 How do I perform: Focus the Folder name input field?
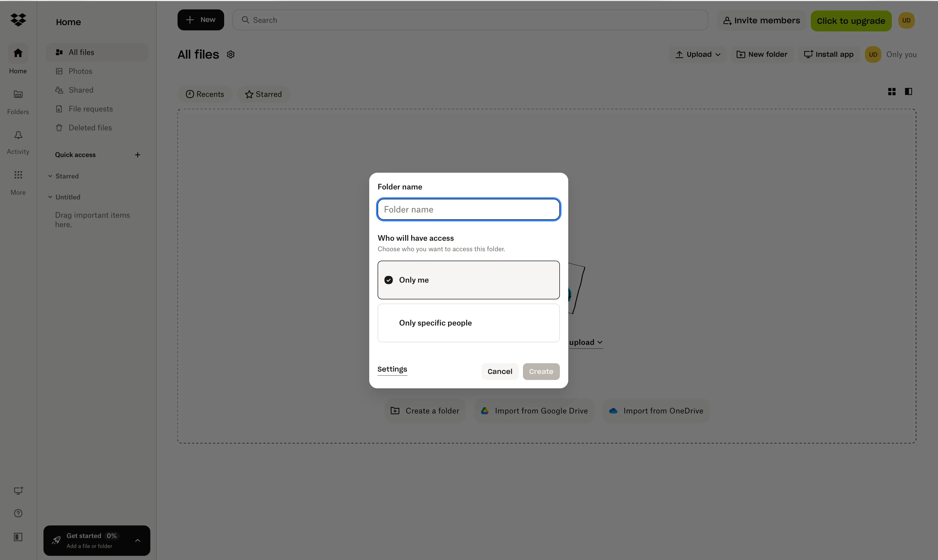[469, 209]
